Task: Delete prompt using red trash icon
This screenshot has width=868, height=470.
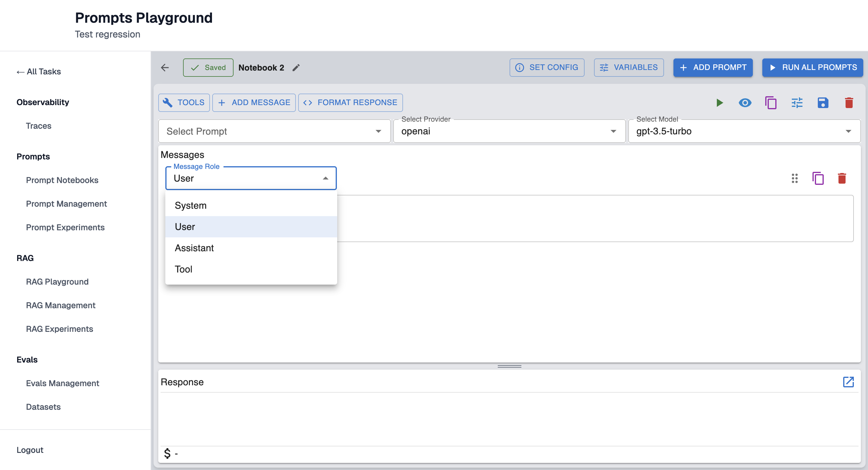Action: (849, 103)
